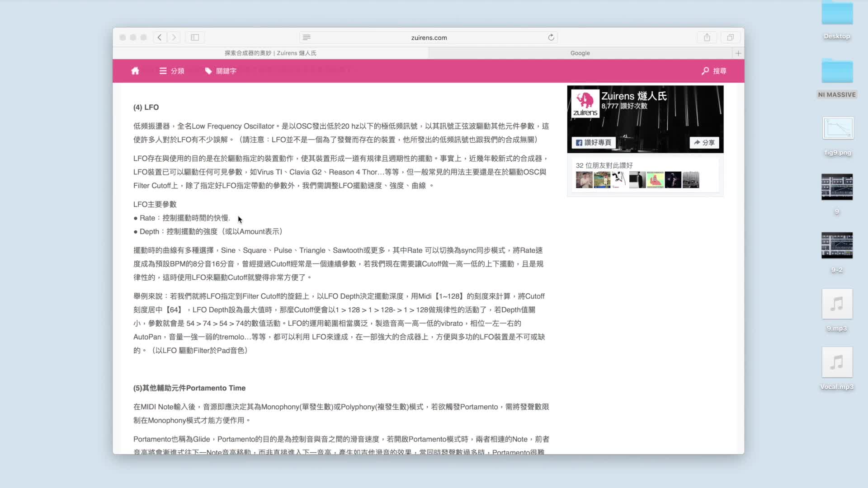Switch to the Google tab
868x488 pixels.
pos(580,53)
